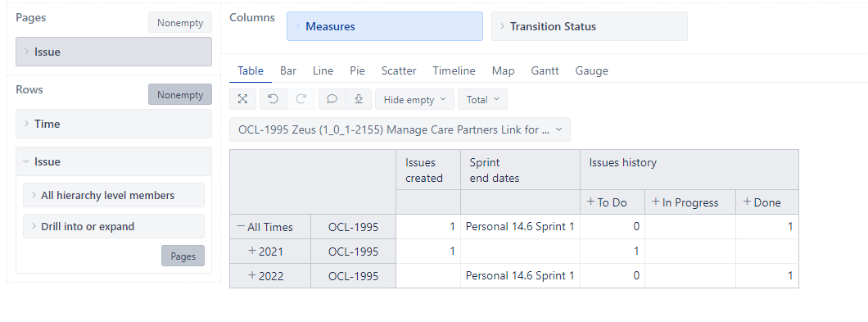Expand the To Do column header
The image size is (868, 322).
coord(590,202)
